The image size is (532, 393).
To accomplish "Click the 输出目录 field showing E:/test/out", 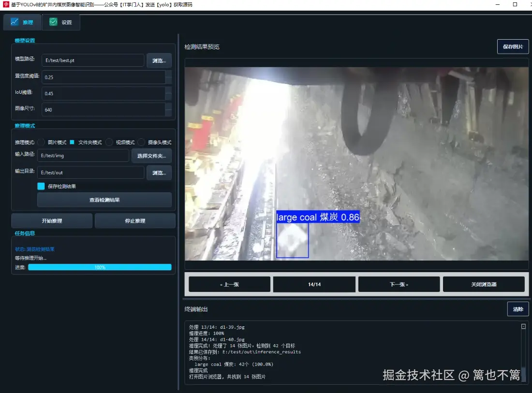I will coord(90,173).
